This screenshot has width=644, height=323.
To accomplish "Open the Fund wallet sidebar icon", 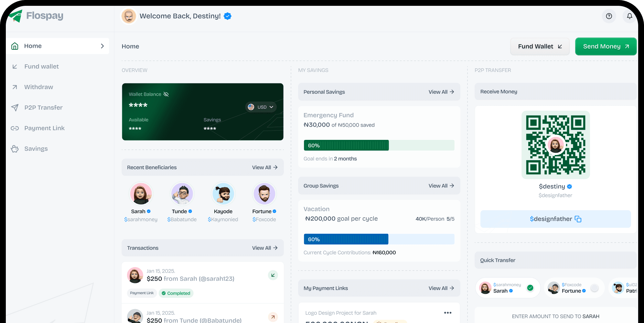I will (x=15, y=66).
